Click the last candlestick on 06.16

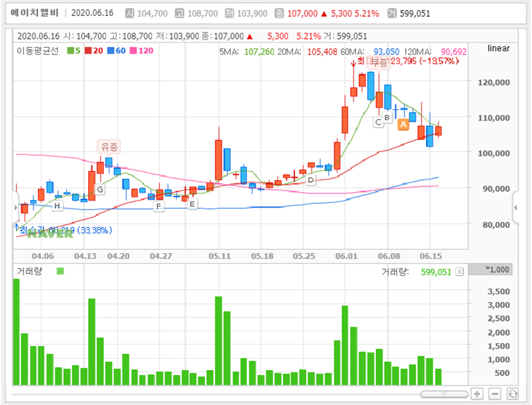(x=438, y=131)
